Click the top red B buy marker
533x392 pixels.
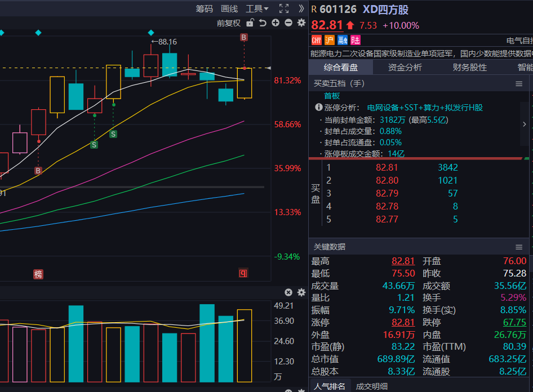244,37
